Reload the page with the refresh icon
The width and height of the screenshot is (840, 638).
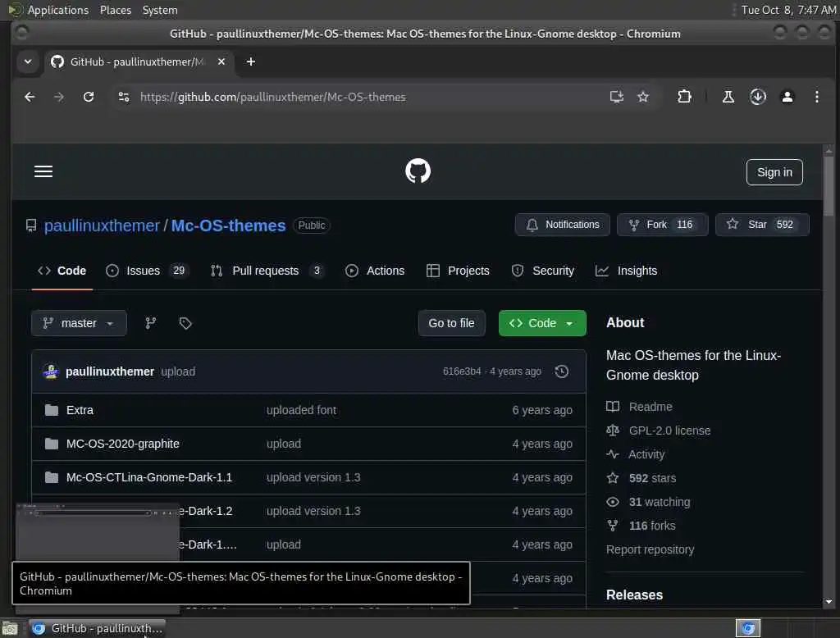pos(89,97)
